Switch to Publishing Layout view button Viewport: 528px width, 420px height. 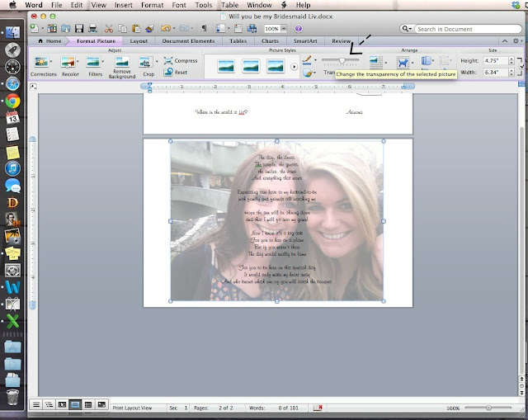(x=63, y=404)
